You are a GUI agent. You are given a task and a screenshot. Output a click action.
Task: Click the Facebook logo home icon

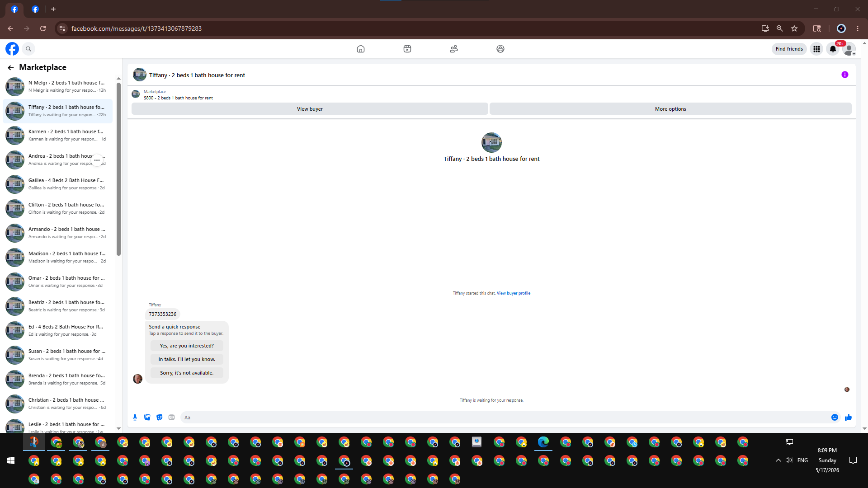coord(12,49)
